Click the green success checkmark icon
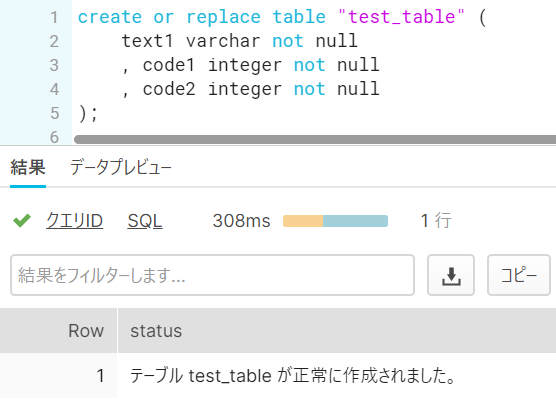The width and height of the screenshot is (556, 402). pos(22,221)
